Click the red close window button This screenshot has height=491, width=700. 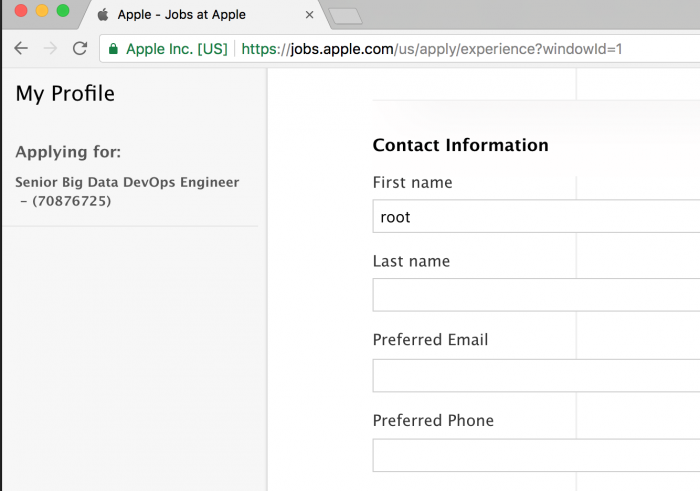(x=21, y=10)
